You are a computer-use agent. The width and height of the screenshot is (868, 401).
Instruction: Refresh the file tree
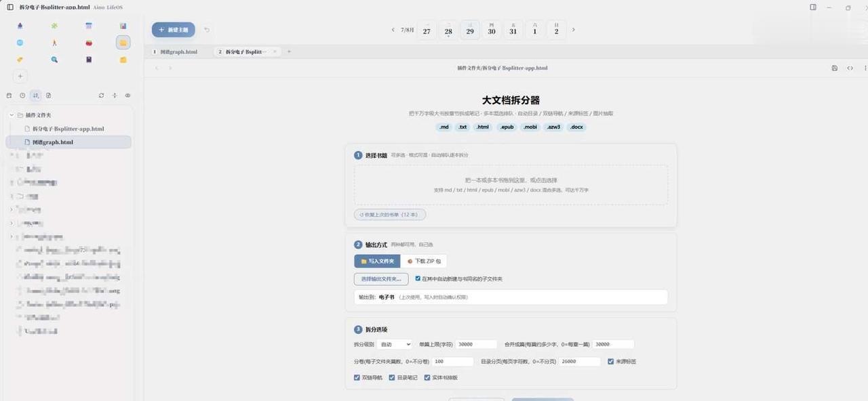[101, 96]
